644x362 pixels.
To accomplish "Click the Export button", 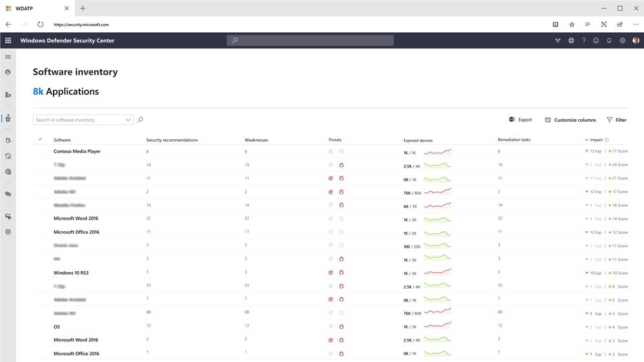I will pyautogui.click(x=520, y=119).
